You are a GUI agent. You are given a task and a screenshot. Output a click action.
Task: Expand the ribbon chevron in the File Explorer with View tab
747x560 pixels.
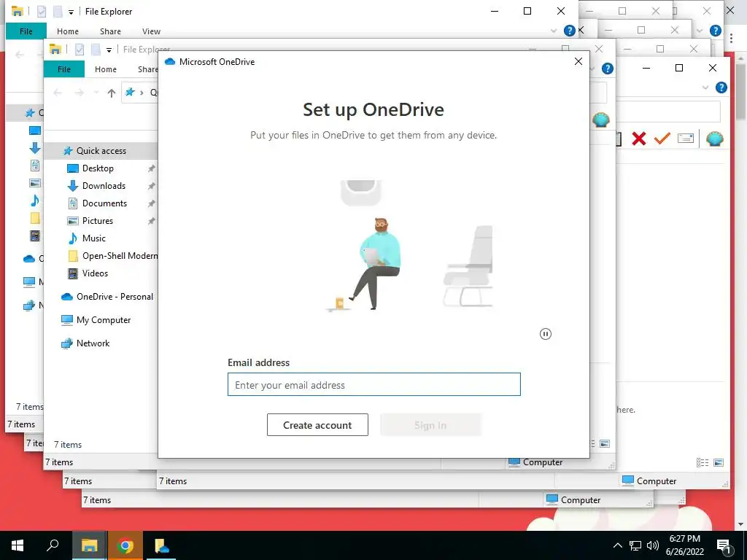553,31
